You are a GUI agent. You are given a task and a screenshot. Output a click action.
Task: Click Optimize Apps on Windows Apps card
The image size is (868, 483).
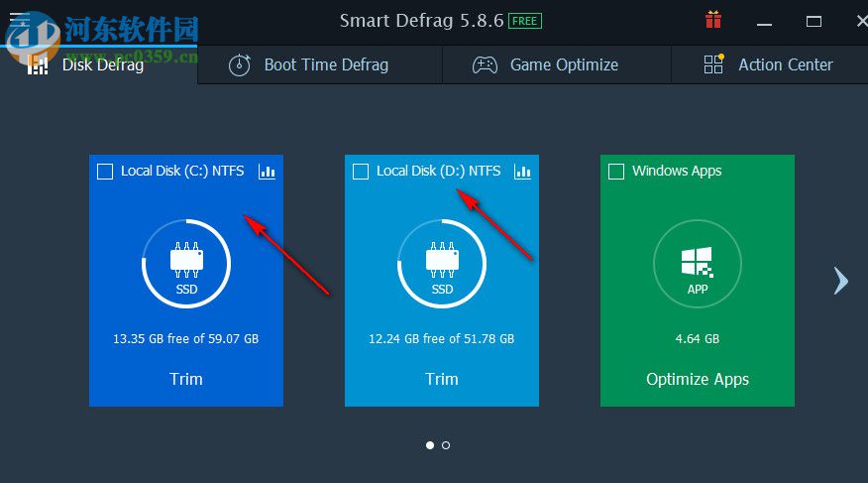(698, 380)
